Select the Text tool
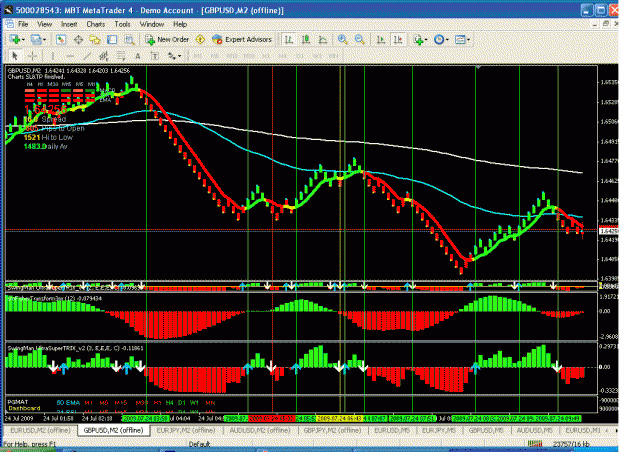Image resolution: width=625 pixels, height=452 pixels. (x=138, y=56)
